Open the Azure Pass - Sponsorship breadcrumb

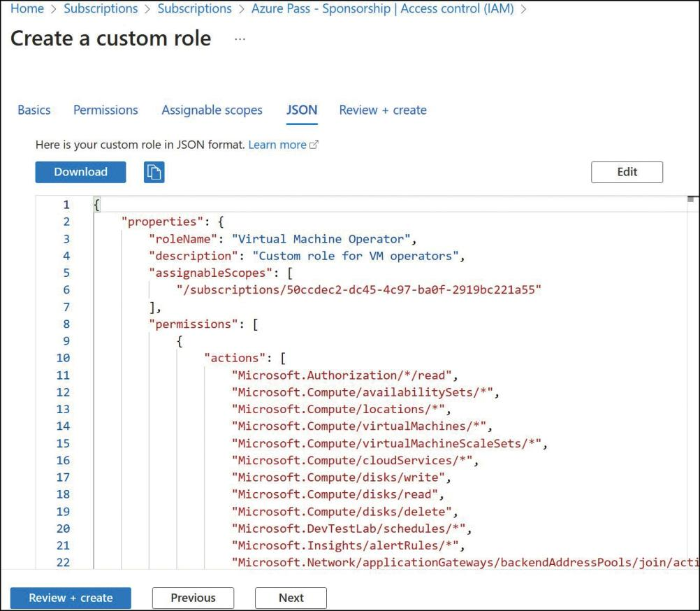(383, 8)
